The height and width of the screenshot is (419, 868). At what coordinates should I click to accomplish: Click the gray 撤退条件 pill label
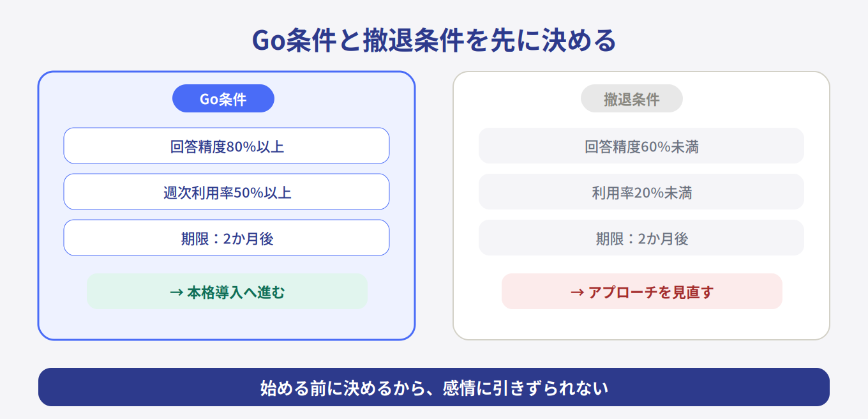click(x=631, y=99)
